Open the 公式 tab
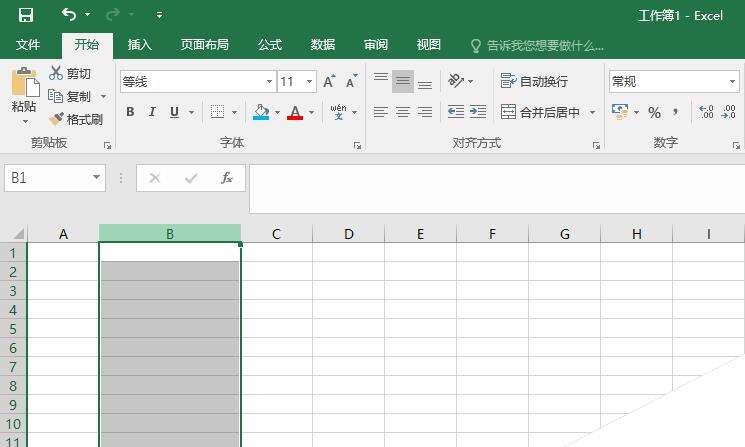The image size is (745, 447). (x=270, y=45)
